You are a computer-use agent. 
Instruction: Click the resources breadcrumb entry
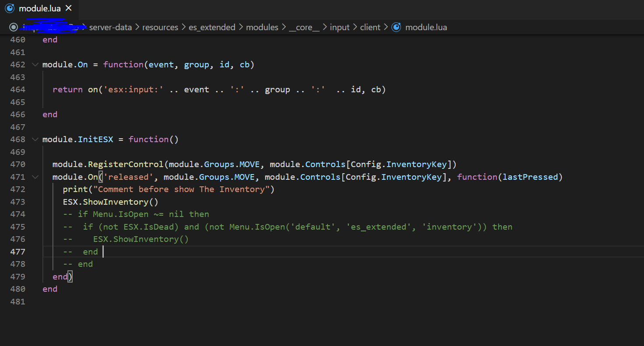pyautogui.click(x=160, y=27)
